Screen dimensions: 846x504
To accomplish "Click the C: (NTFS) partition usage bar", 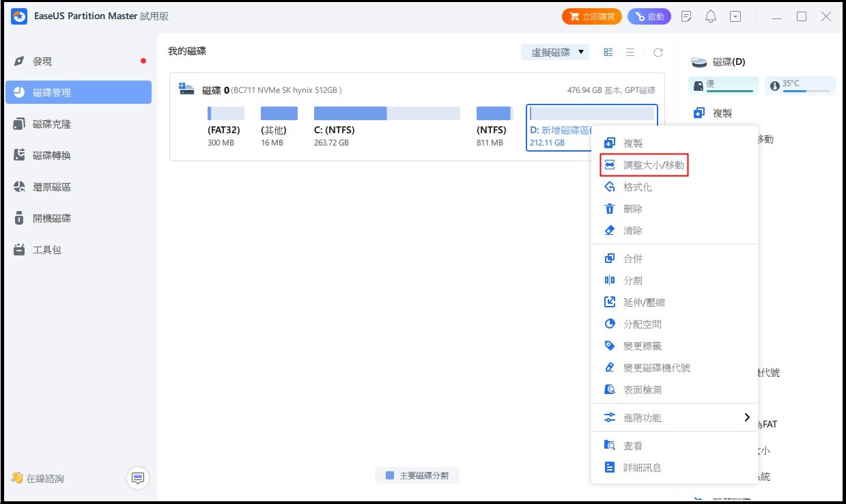I will pos(386,113).
